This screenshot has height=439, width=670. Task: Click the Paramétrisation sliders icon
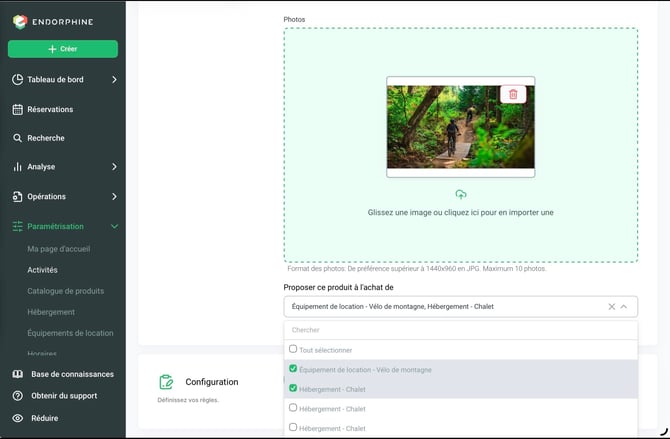18,227
